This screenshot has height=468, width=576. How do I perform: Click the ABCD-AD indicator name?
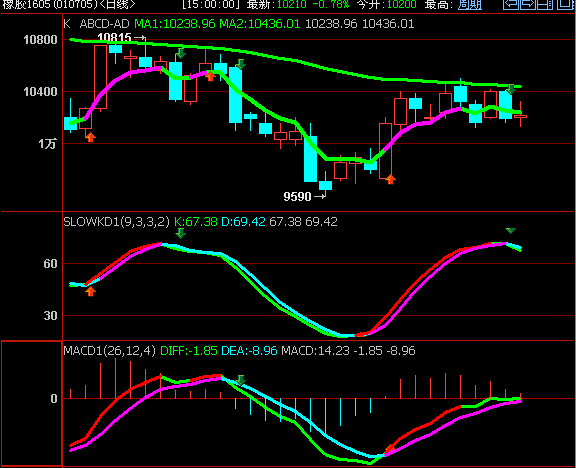104,24
